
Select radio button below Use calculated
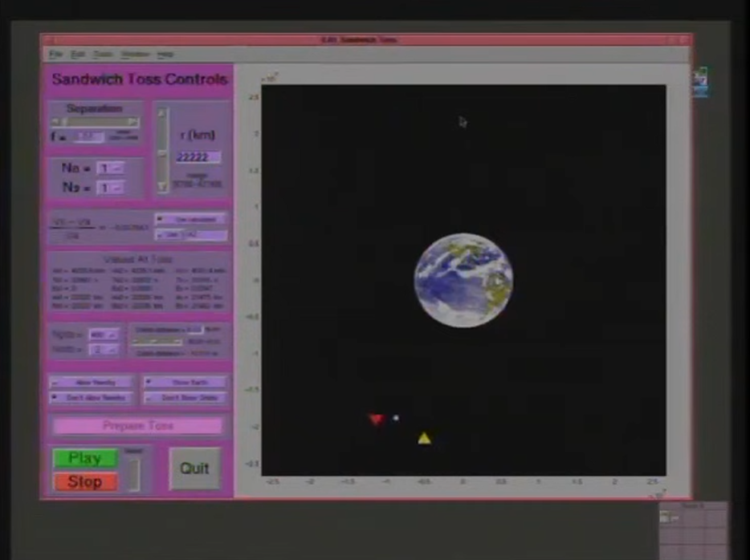[190, 235]
